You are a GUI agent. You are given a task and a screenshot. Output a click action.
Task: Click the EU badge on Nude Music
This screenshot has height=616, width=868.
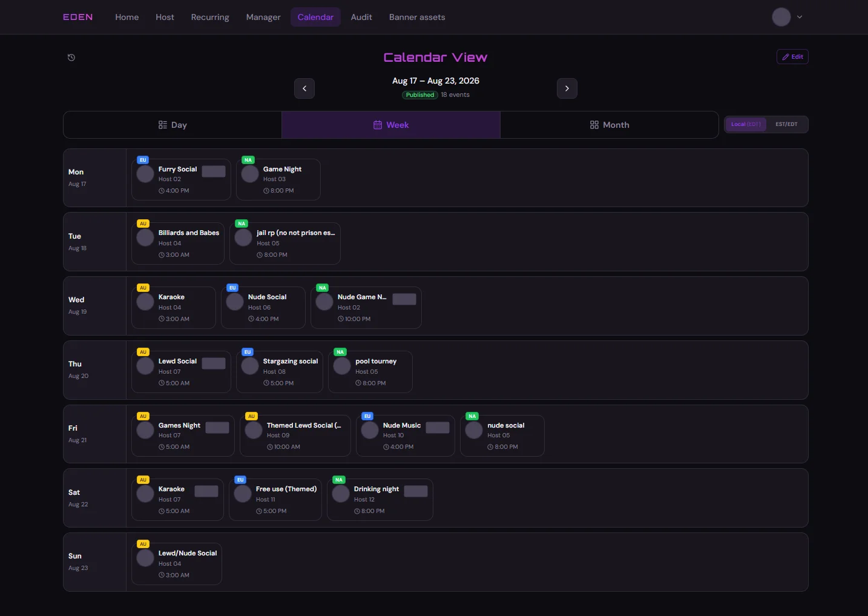point(367,416)
